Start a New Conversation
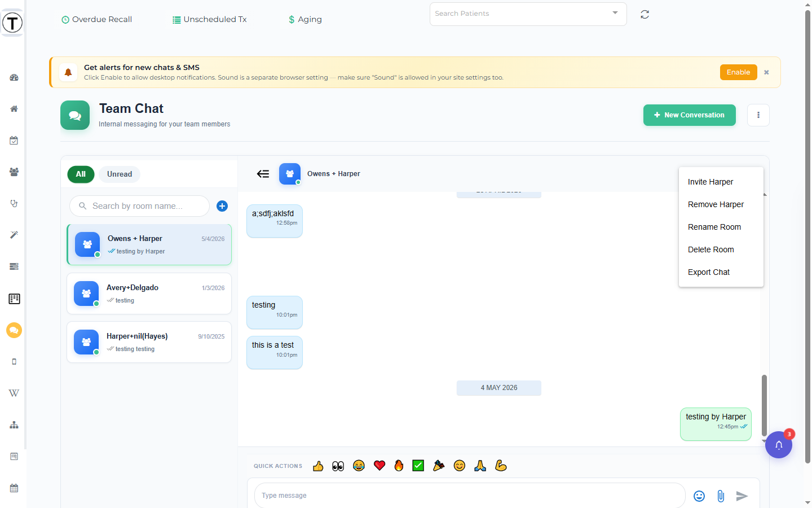Screen dimensions: 812x508 pyautogui.click(x=690, y=115)
